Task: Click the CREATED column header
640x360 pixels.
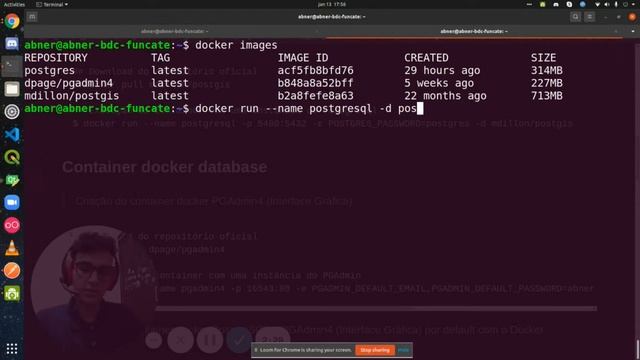Action: click(426, 58)
